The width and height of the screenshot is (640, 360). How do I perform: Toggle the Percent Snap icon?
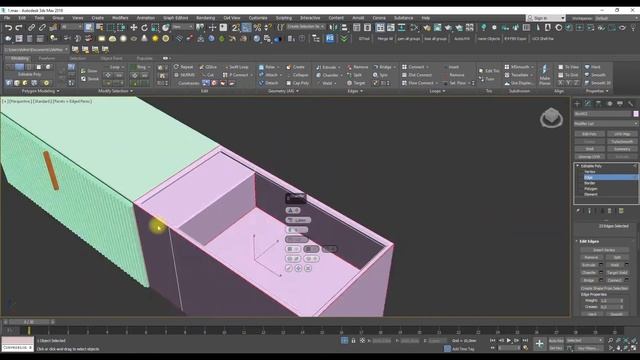(257, 28)
